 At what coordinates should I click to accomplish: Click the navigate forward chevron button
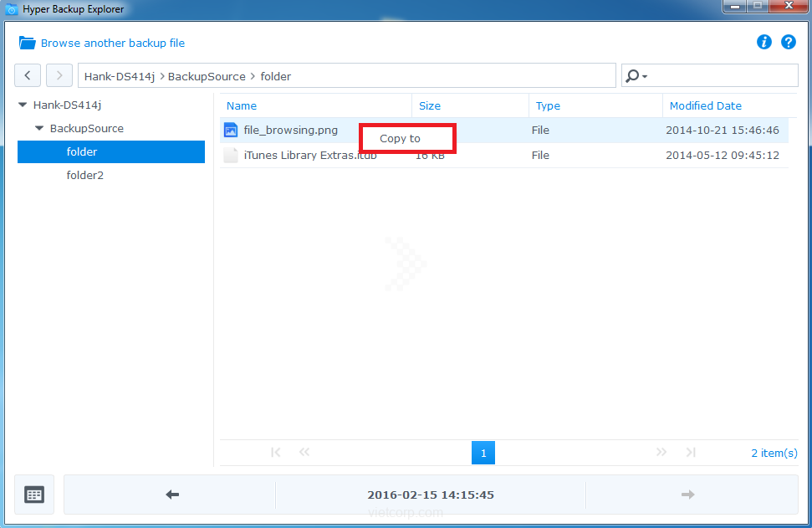tap(59, 75)
